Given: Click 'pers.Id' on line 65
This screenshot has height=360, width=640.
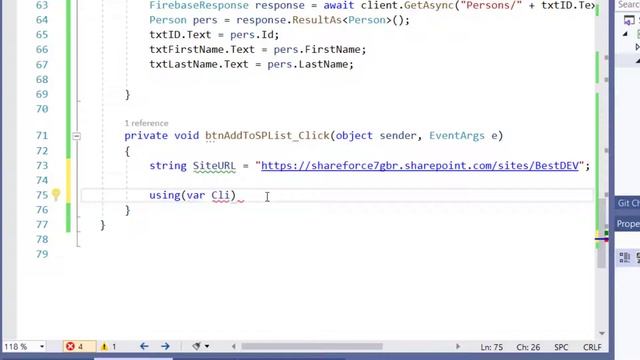Looking at the screenshot, I should (x=252, y=35).
